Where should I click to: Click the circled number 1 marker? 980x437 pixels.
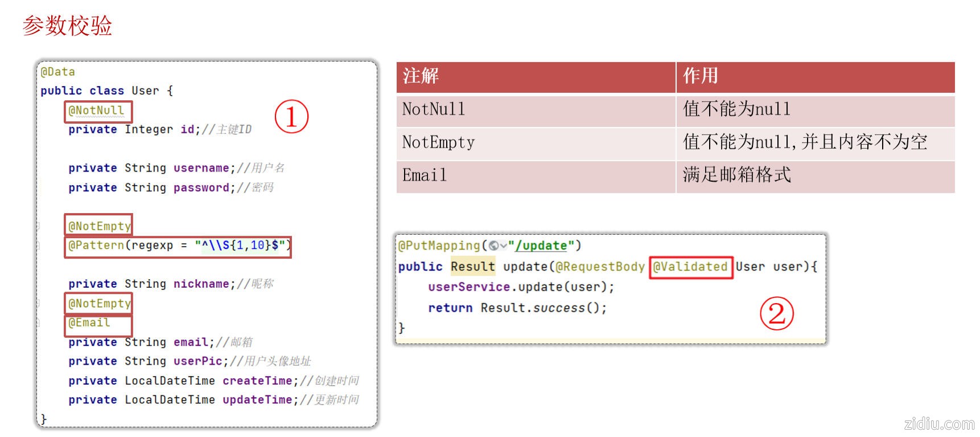pyautogui.click(x=291, y=117)
